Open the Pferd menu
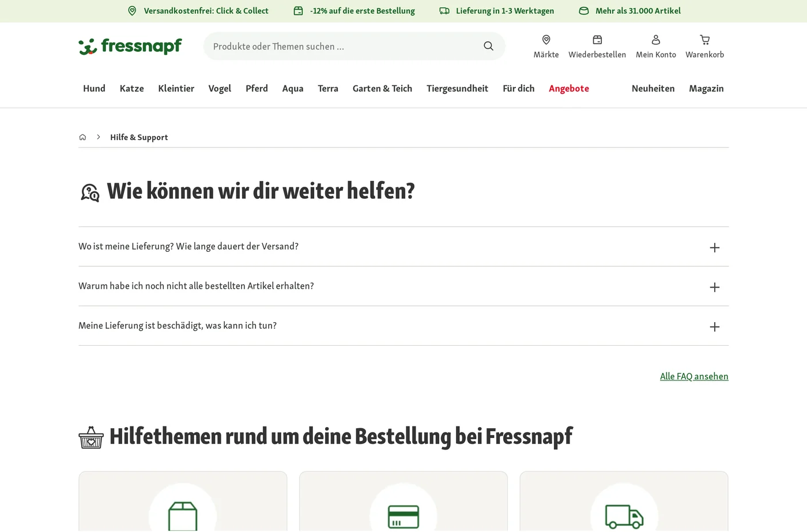 point(257,88)
